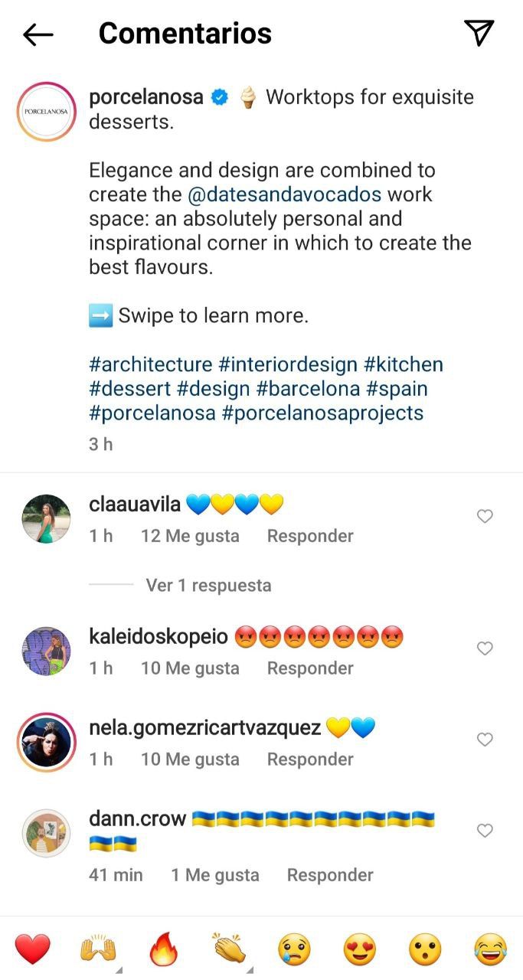Insert the raised hands emoji

pyautogui.click(x=97, y=950)
